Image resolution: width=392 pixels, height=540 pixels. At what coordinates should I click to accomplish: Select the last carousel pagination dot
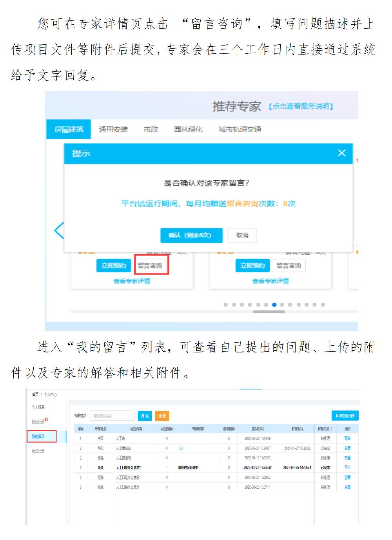[x=323, y=305]
